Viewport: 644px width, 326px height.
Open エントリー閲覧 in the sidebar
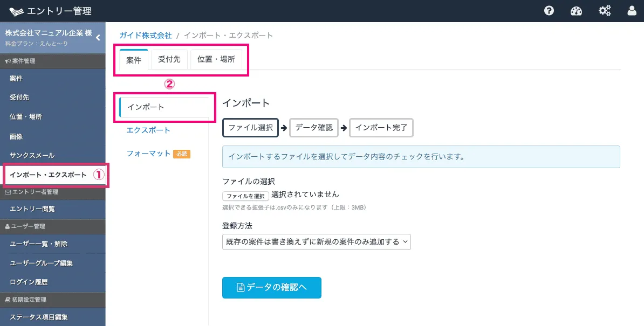32,209
